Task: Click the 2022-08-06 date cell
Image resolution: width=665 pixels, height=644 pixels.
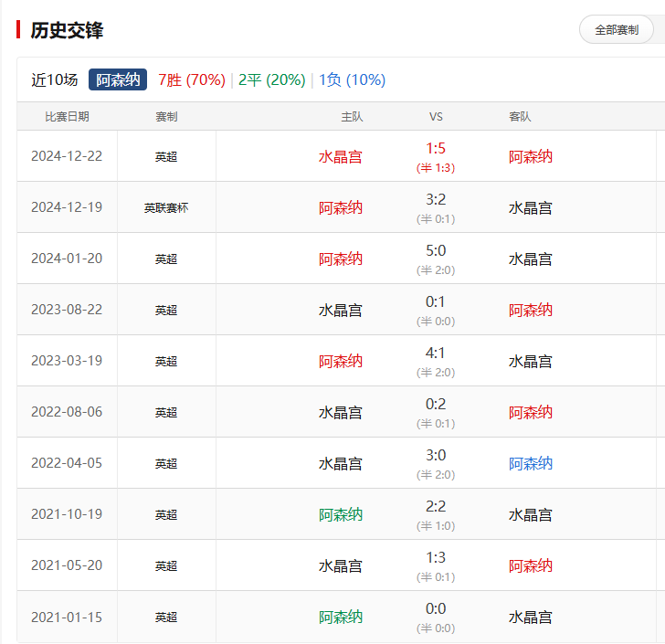Action: [x=67, y=412]
